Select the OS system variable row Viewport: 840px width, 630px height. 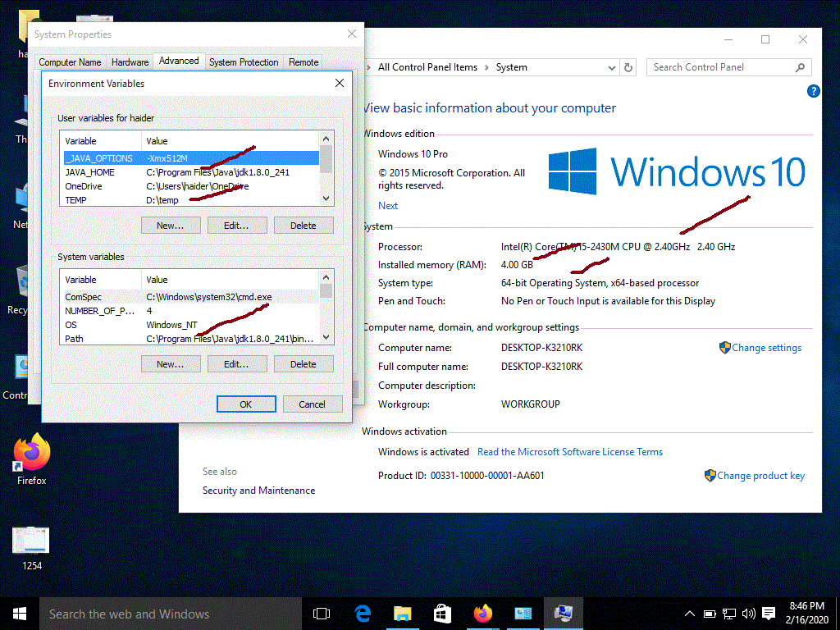click(191, 325)
